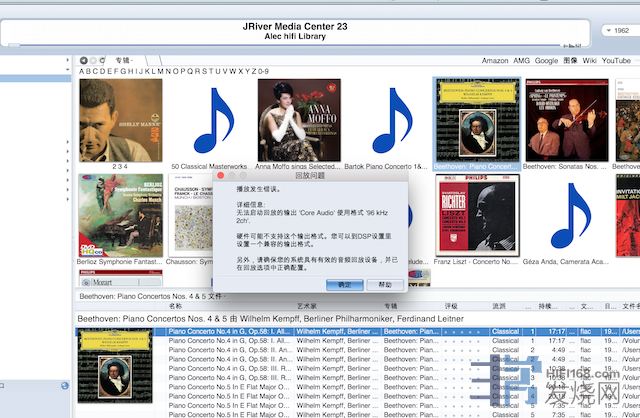This screenshot has height=418, width=640.
Task: Open the Amazon link
Action: click(494, 61)
